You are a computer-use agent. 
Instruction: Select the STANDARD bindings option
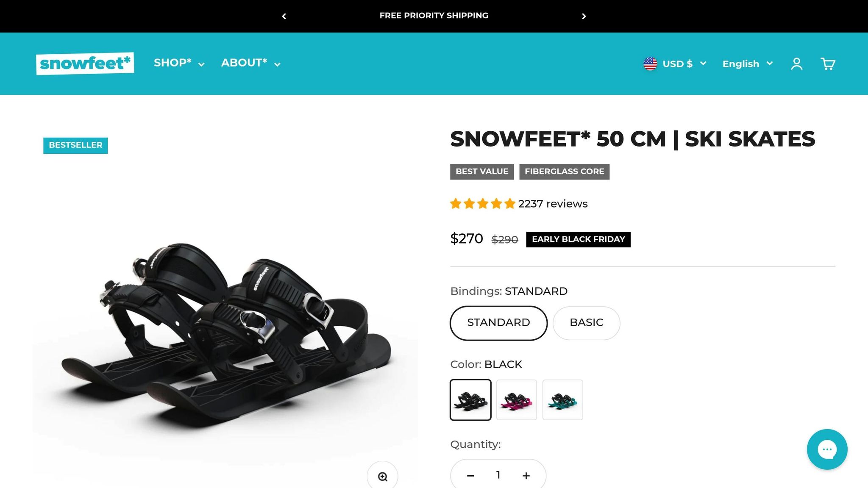tap(498, 323)
